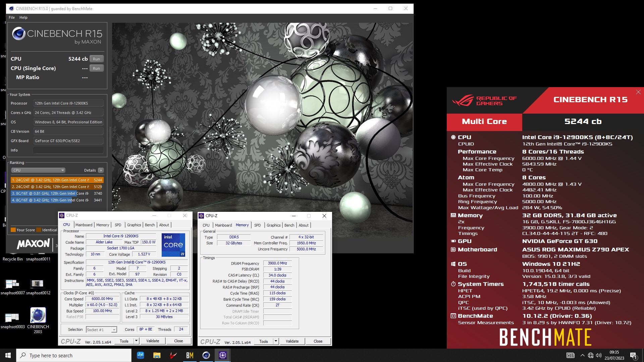The height and width of the screenshot is (362, 644).
Task: Open the Windows Start menu
Action: coord(8,355)
